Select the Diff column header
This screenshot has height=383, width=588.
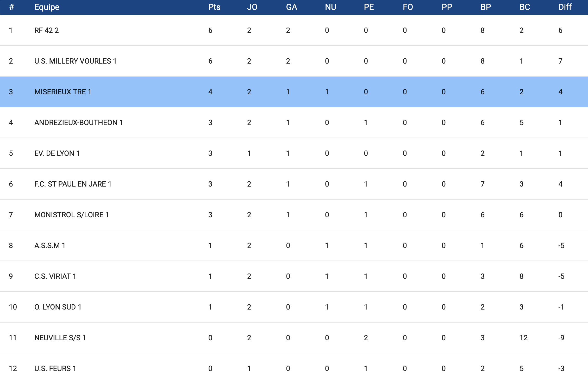pyautogui.click(x=565, y=7)
